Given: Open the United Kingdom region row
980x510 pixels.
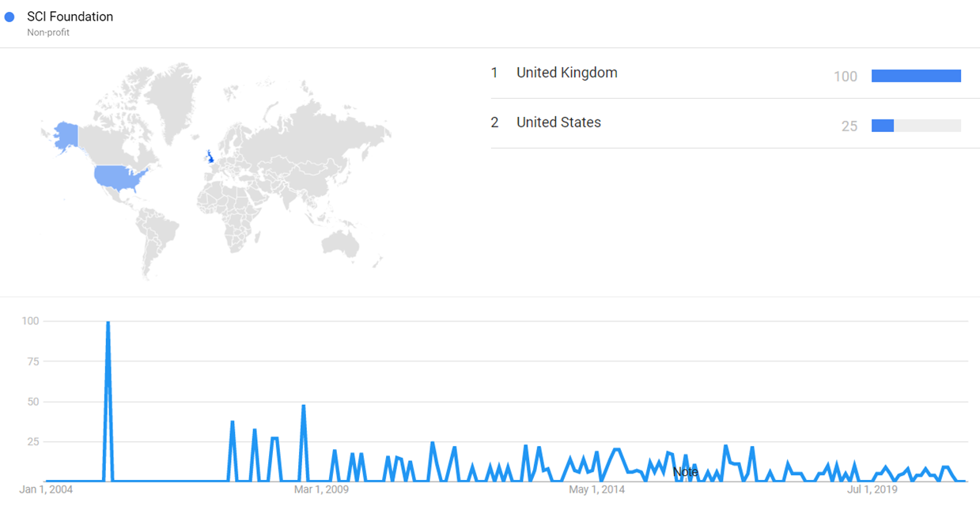Looking at the screenshot, I should 566,73.
